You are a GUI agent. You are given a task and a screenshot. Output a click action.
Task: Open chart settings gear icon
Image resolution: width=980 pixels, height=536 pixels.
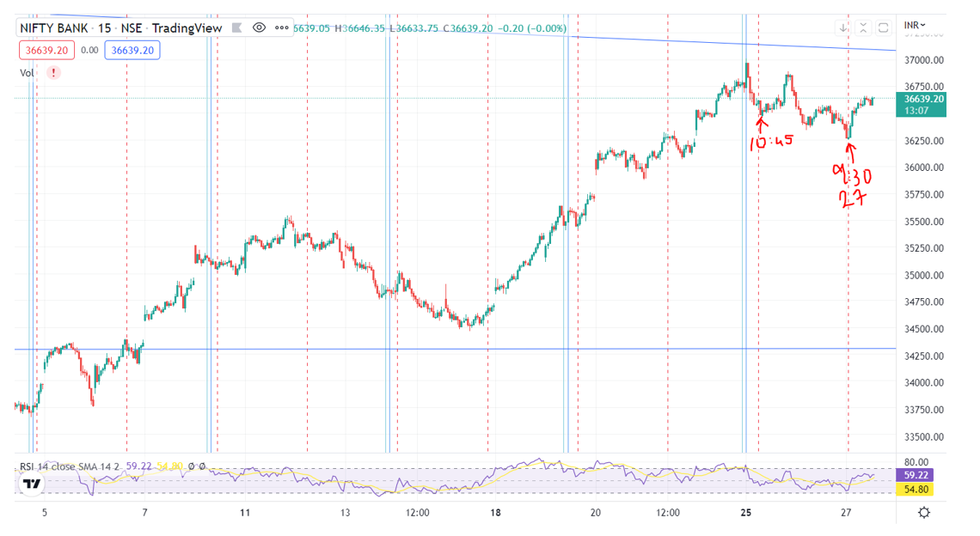point(924,513)
